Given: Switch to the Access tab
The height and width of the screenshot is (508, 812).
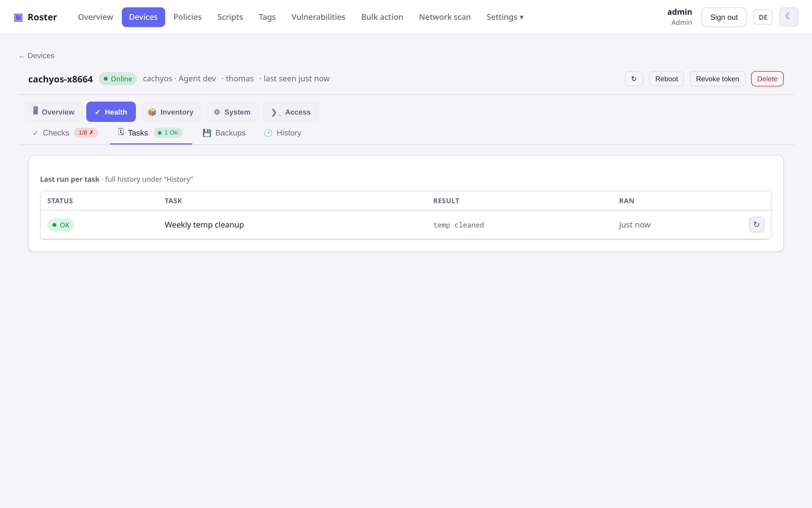Looking at the screenshot, I should pyautogui.click(x=291, y=112).
